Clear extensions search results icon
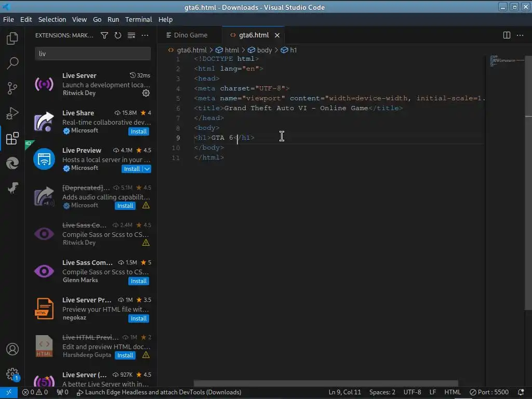This screenshot has width=532, height=399. (x=131, y=35)
